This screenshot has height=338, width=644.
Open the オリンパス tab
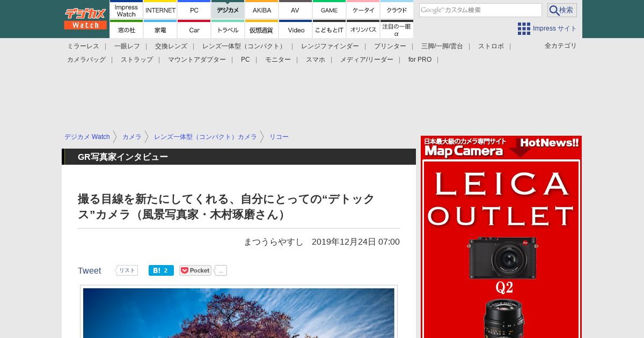tap(363, 30)
